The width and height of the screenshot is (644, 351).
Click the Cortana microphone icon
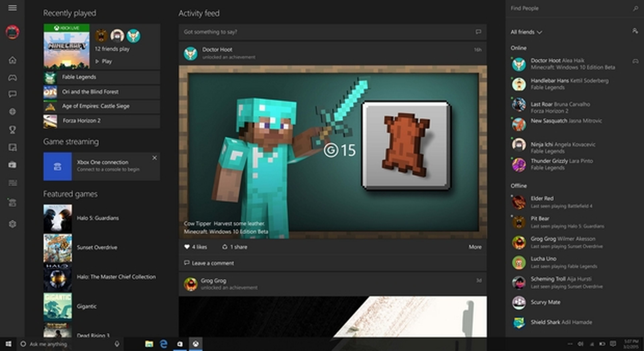[117, 344]
